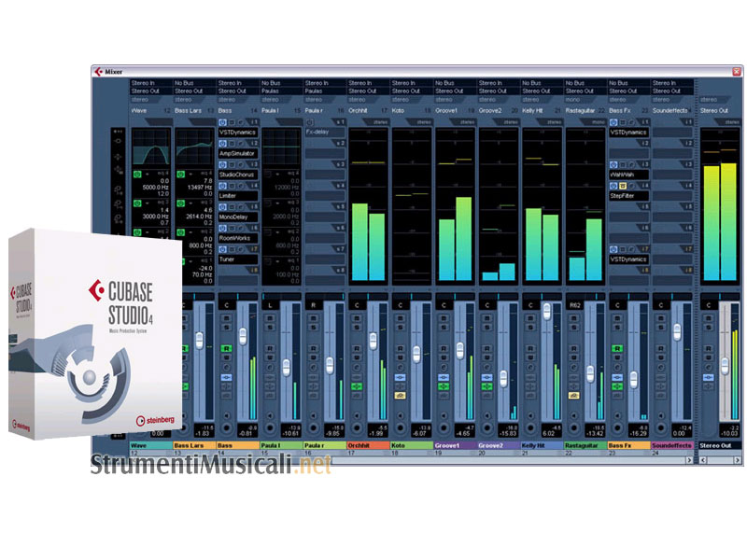Click the green monitor icon on Orchhit channel
Screen dimensions: 747x560
coord(356,385)
